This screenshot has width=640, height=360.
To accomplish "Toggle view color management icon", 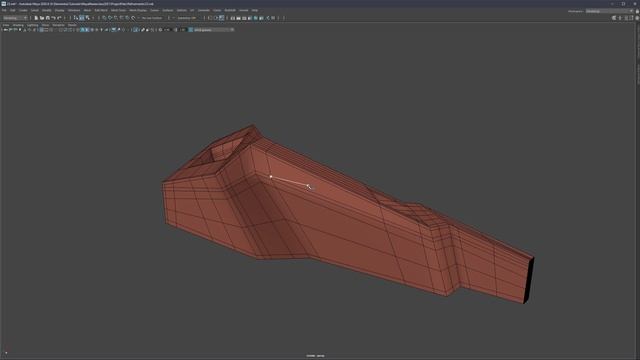I will (190, 30).
